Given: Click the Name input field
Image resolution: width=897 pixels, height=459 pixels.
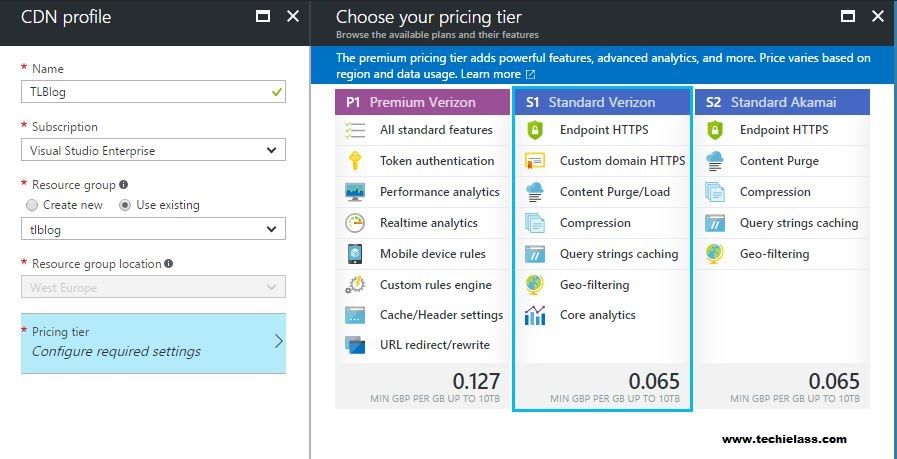Looking at the screenshot, I should (153, 92).
